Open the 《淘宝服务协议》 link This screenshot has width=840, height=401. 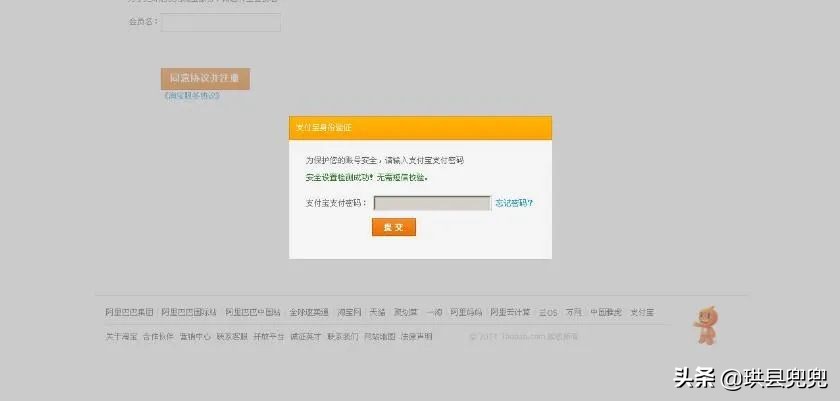[x=192, y=96]
